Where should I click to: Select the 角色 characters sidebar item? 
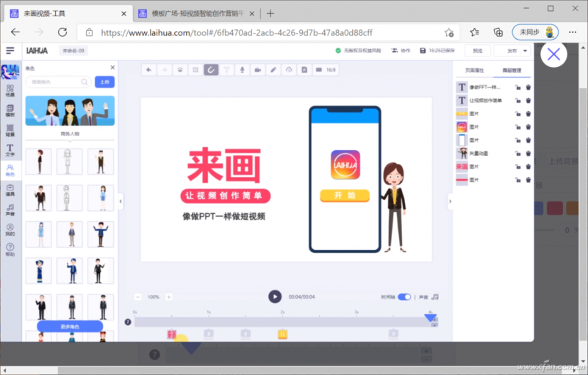[x=10, y=171]
